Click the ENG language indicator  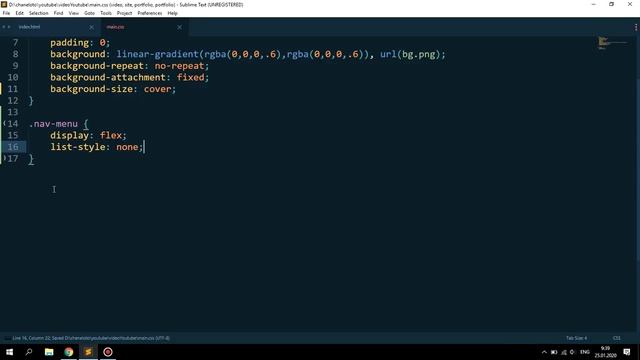click(x=585, y=352)
